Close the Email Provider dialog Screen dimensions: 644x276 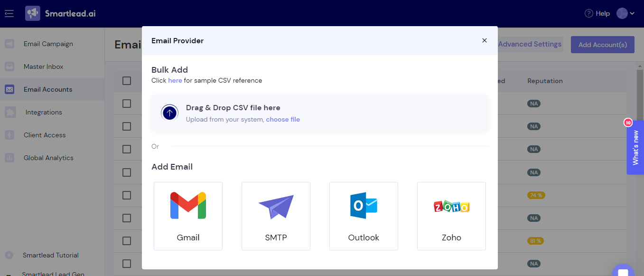(485, 40)
